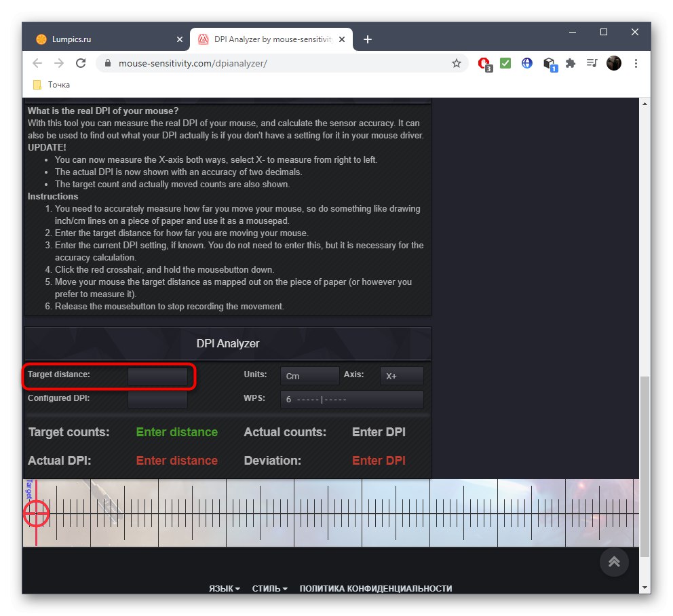This screenshot has width=673, height=616.
Task: Close the DPI Analyzer tab
Action: pyautogui.click(x=342, y=39)
